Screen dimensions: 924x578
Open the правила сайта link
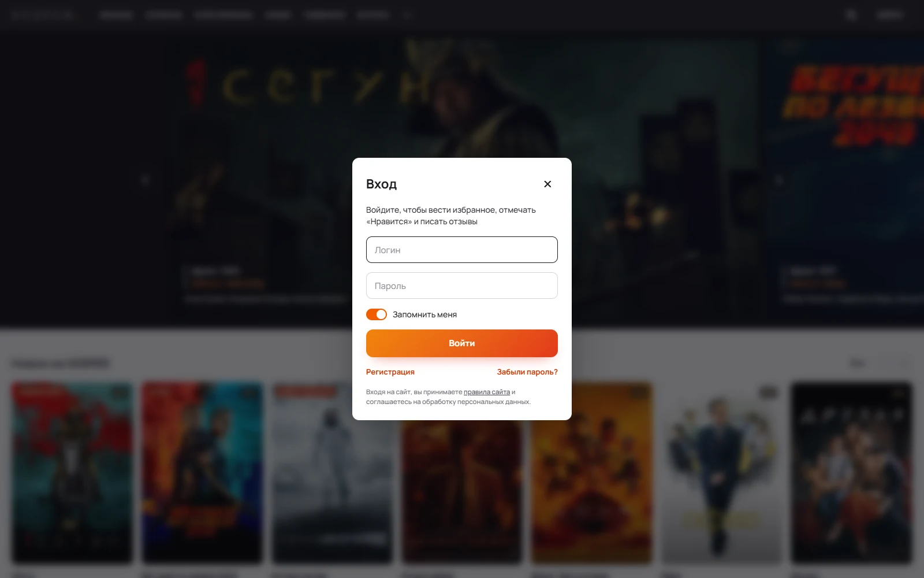[487, 392]
